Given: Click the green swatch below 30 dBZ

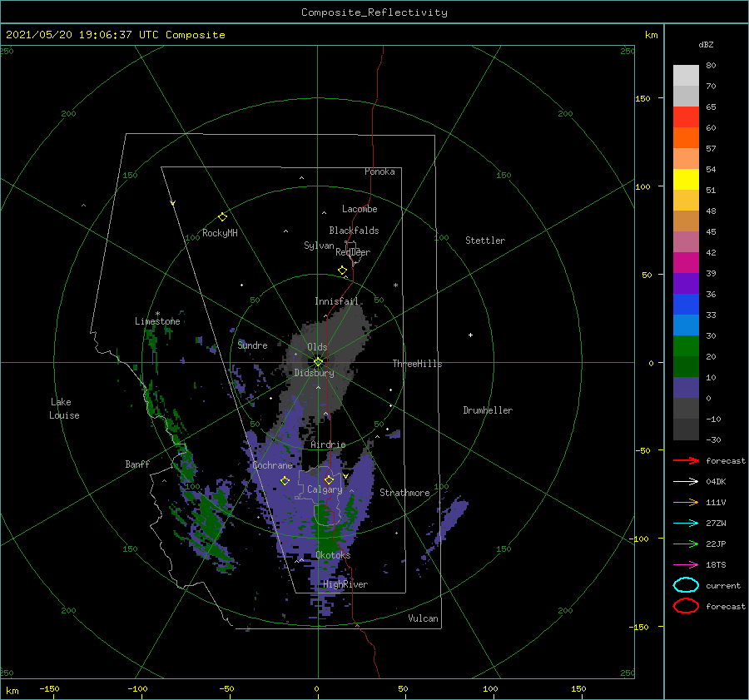Looking at the screenshot, I should (x=686, y=345).
